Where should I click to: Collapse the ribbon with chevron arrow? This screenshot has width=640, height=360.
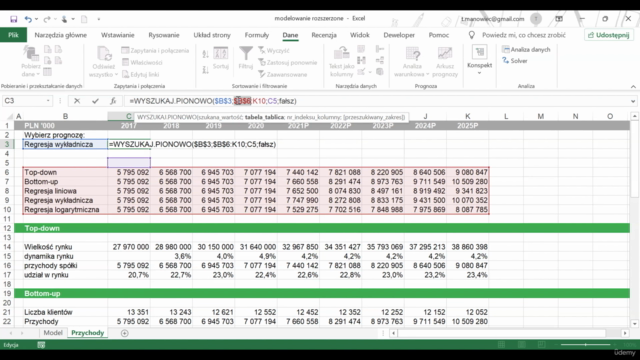633,87
